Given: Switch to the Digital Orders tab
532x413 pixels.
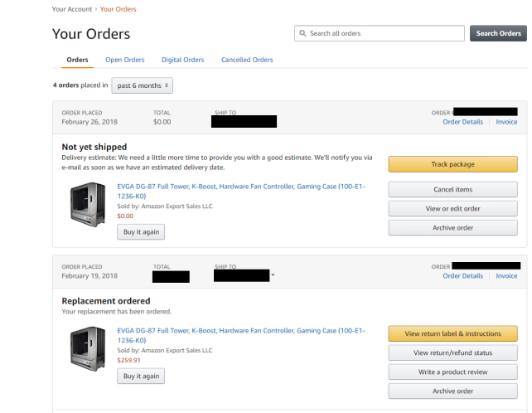Looking at the screenshot, I should point(182,60).
